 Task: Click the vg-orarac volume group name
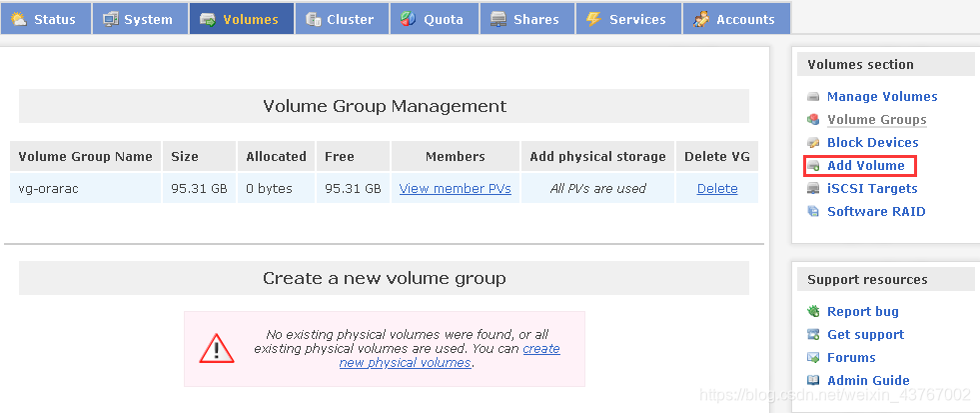tap(49, 188)
